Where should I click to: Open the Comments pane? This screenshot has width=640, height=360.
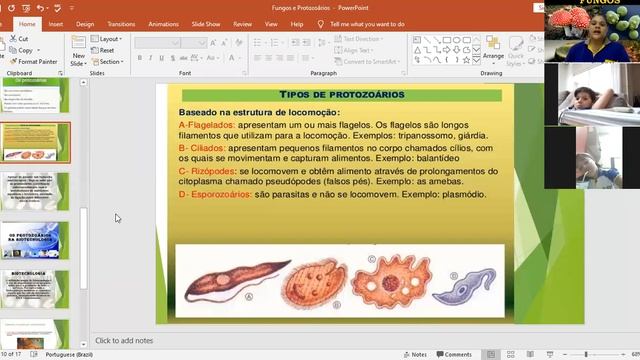[454, 354]
